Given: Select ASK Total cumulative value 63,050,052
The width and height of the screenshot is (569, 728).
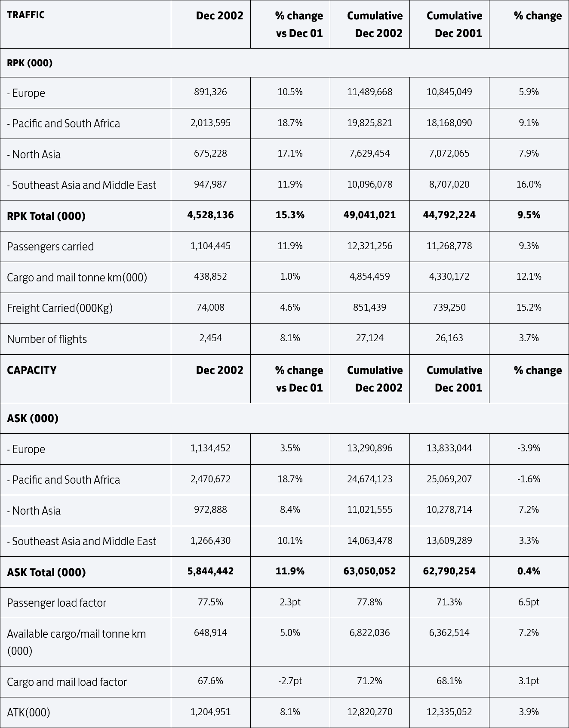Looking at the screenshot, I should 370,571.
